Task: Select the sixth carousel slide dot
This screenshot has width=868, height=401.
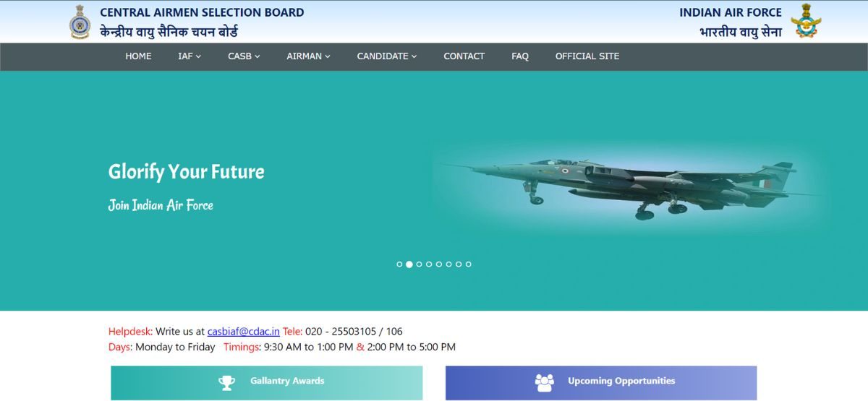Action: point(448,264)
